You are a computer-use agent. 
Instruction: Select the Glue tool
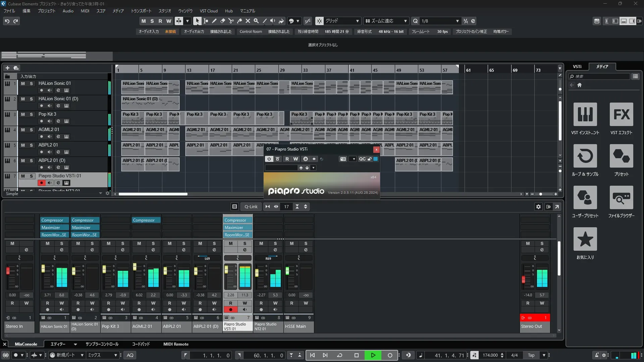239,21
